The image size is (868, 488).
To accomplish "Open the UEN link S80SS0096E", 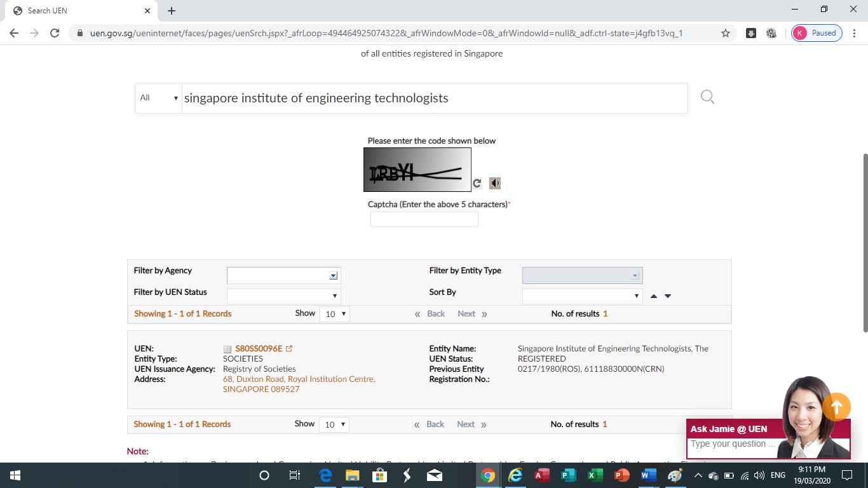I will pyautogui.click(x=259, y=349).
